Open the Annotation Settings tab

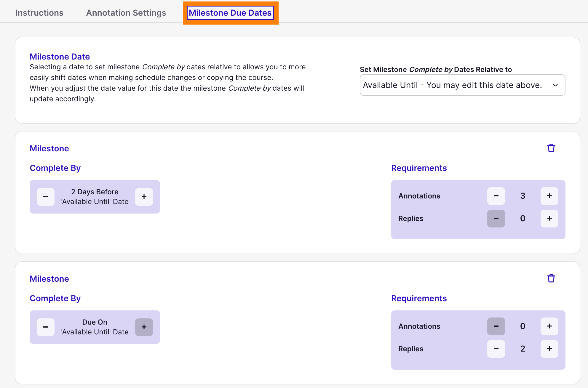pyautogui.click(x=126, y=13)
